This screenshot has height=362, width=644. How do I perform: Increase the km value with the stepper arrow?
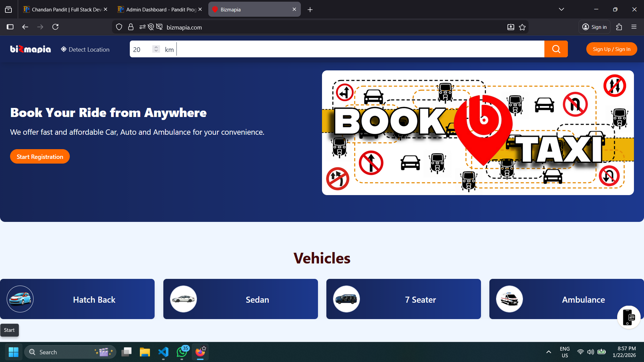click(156, 47)
